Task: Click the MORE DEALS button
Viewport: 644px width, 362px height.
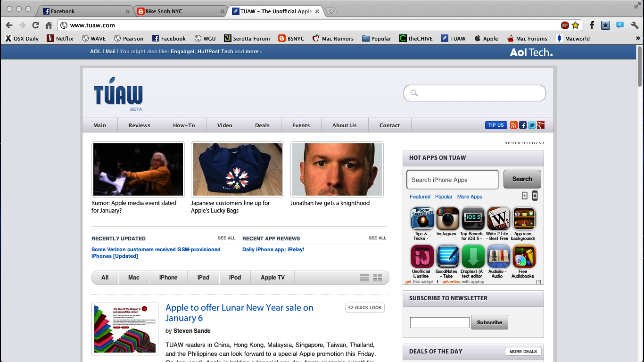Action: coord(523,351)
